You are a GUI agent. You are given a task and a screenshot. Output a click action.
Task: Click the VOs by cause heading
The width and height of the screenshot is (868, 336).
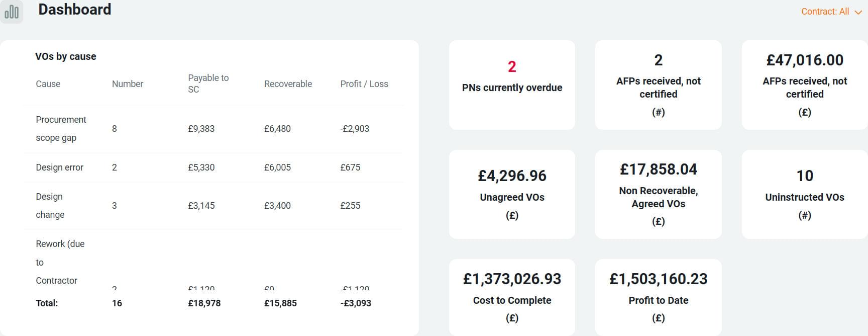(66, 56)
